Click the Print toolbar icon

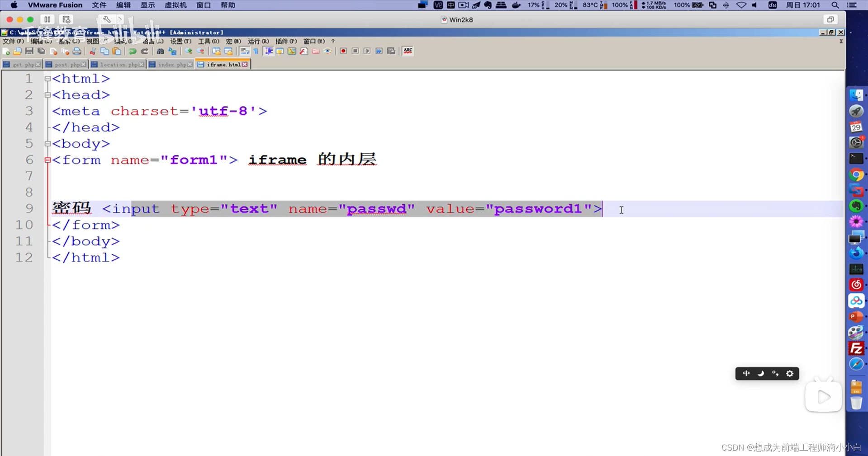77,51
